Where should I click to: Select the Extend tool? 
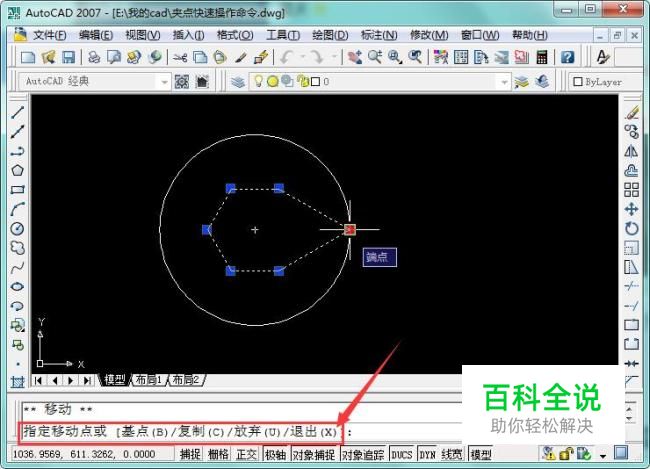tap(632, 306)
